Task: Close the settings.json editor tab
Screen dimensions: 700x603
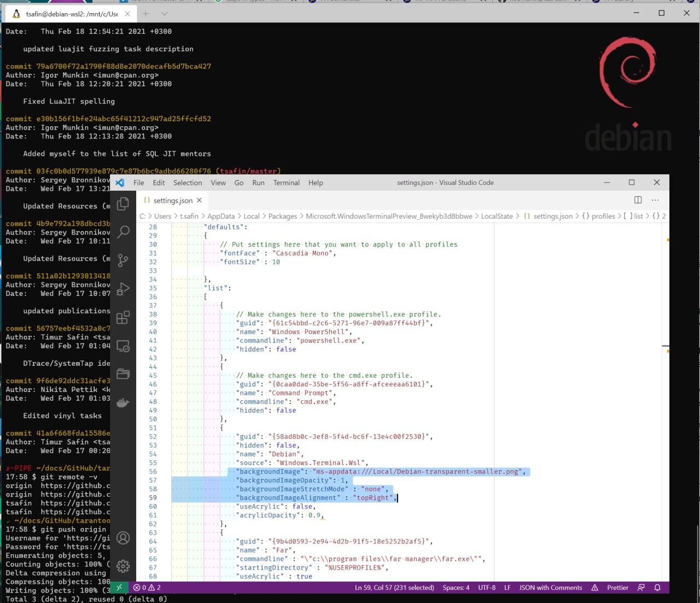Action: click(199, 201)
